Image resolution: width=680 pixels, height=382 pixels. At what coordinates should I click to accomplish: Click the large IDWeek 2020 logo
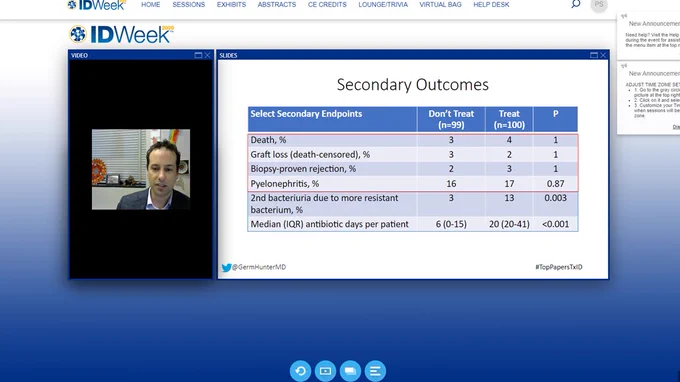pos(121,34)
